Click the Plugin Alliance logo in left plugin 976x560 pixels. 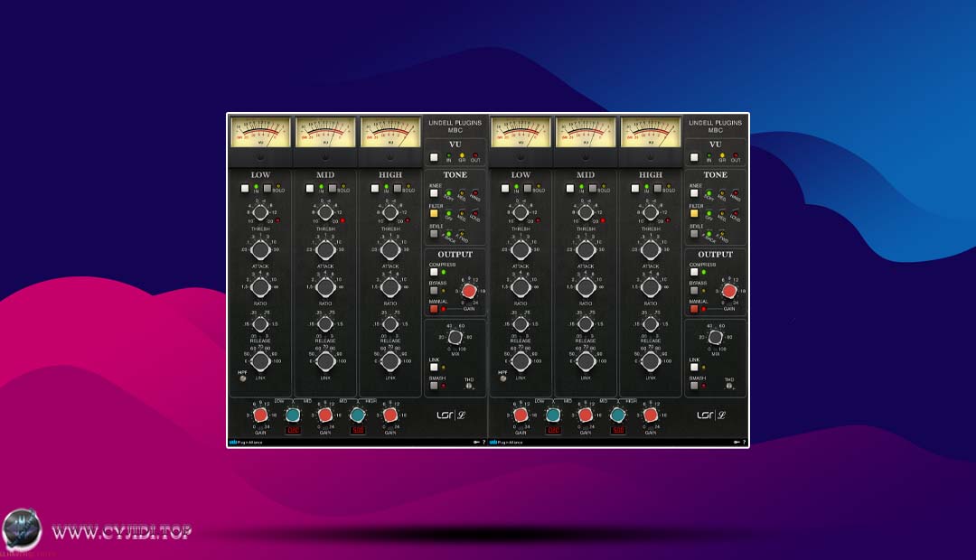pos(246,443)
